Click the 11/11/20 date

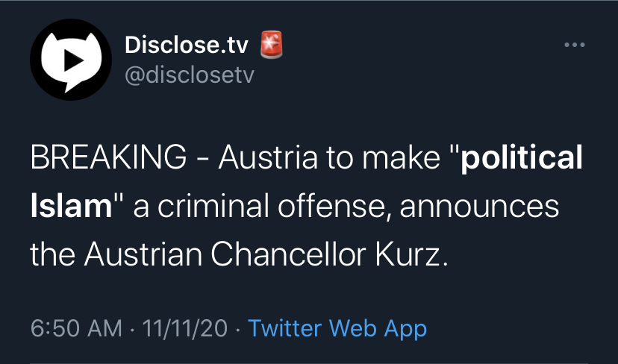click(181, 328)
